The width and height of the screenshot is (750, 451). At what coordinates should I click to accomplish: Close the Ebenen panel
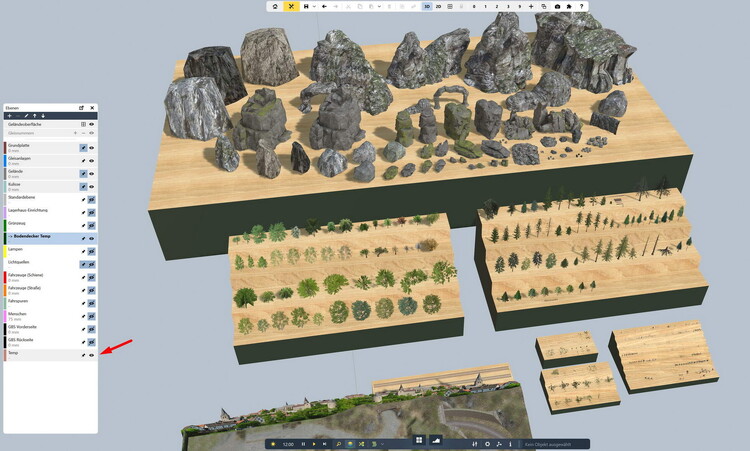(x=92, y=107)
